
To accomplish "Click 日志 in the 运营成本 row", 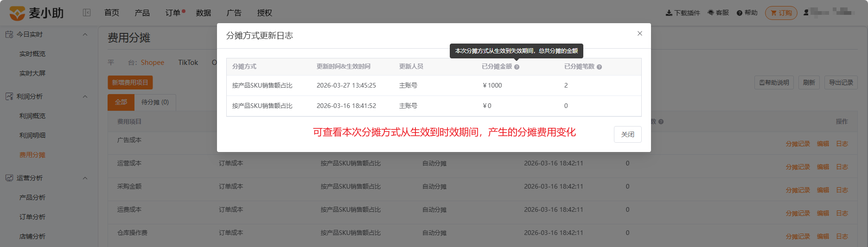I will [x=842, y=167].
